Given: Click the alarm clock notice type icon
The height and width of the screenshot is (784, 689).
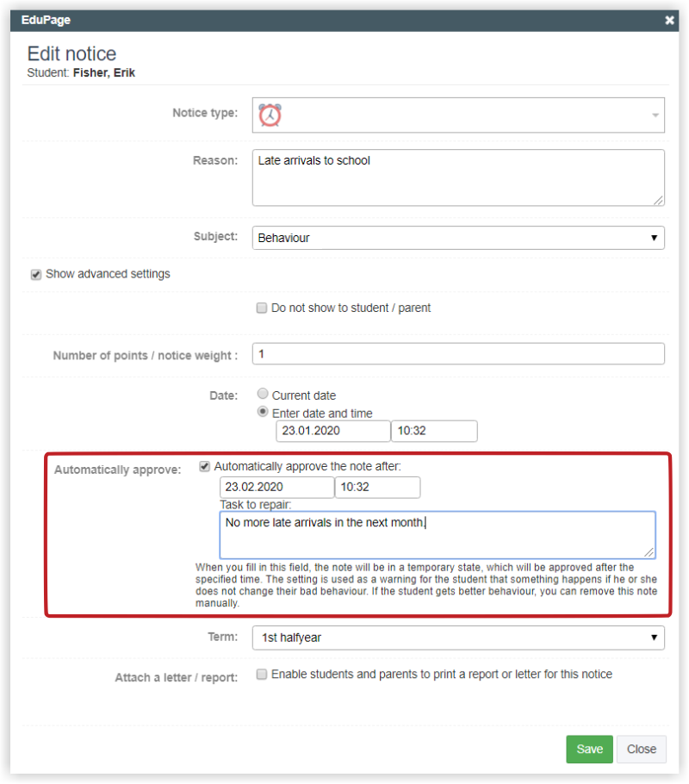Looking at the screenshot, I should pos(270,115).
